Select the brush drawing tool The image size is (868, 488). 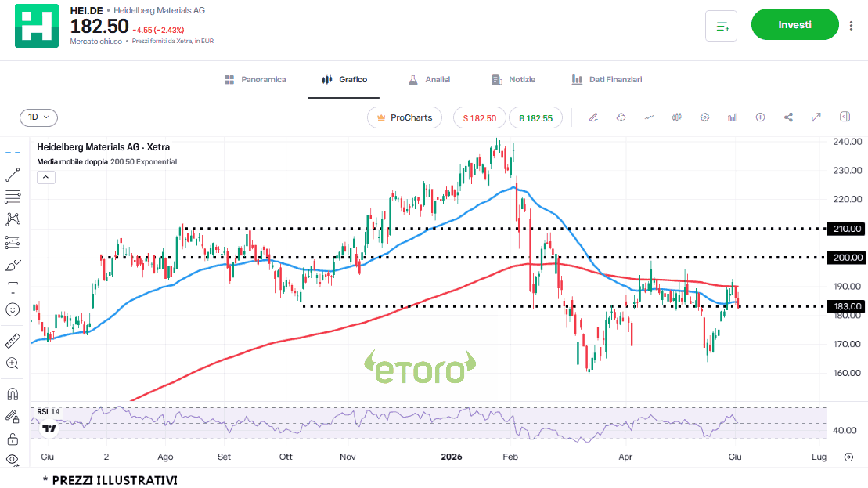pos(13,266)
